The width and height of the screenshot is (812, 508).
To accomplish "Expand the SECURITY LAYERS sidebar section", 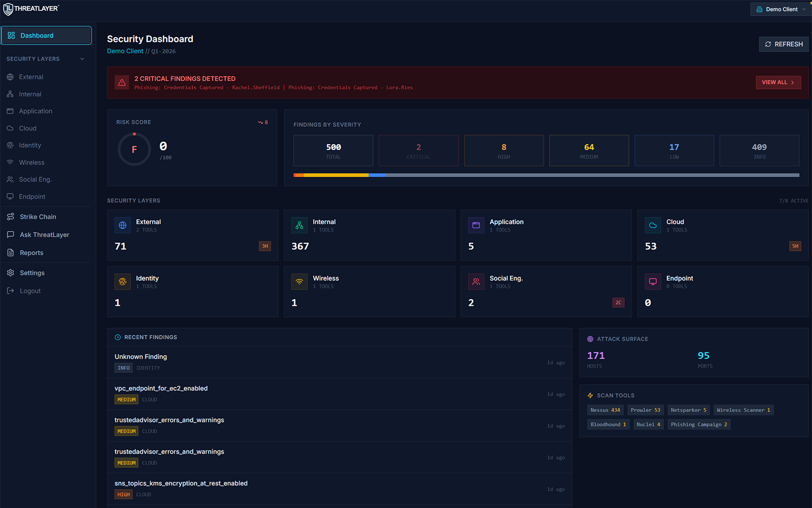I will (82, 58).
